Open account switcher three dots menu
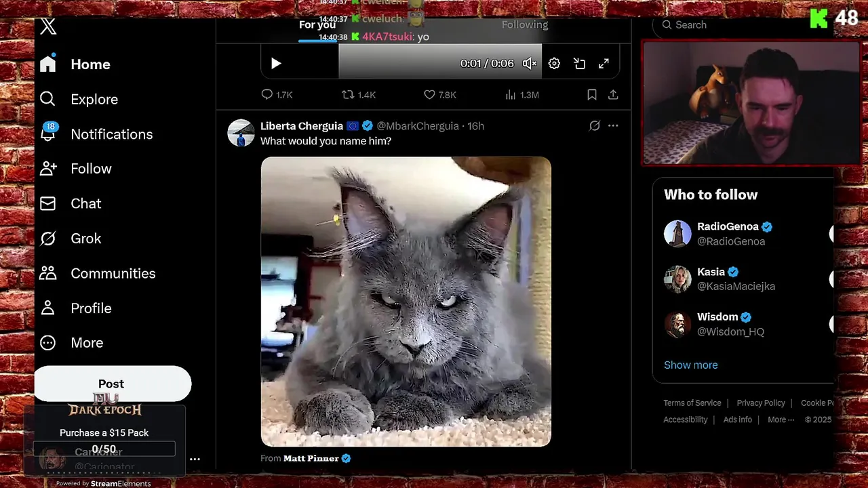The width and height of the screenshot is (868, 488). [195, 459]
